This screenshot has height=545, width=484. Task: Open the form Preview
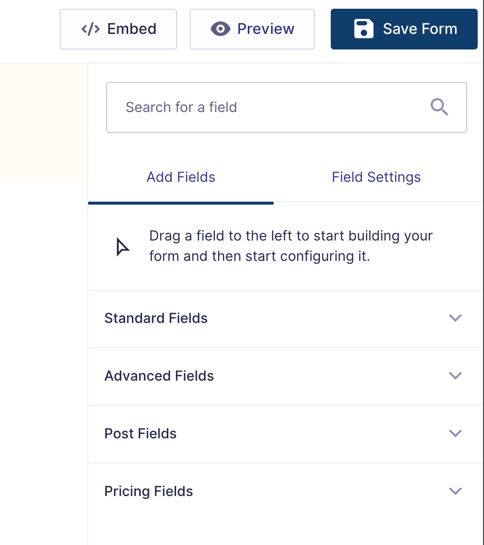(x=252, y=29)
